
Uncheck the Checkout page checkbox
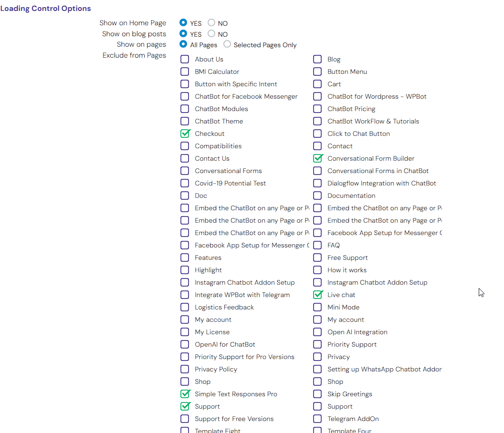pos(185,134)
